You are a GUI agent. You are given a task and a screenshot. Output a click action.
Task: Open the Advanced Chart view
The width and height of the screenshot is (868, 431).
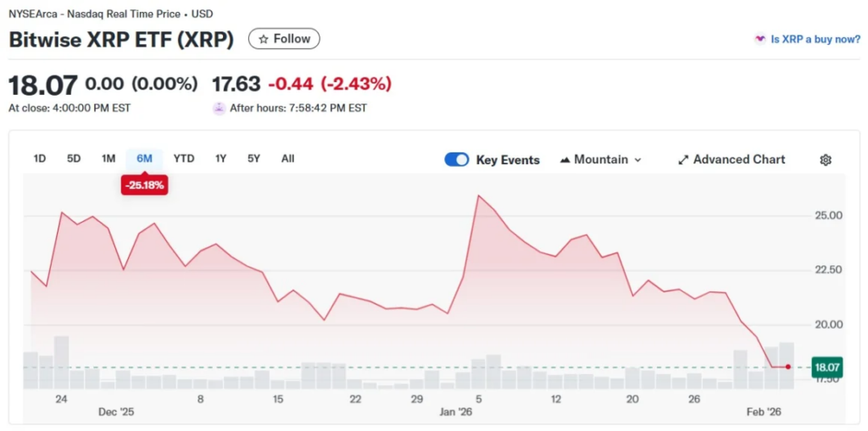(x=738, y=160)
